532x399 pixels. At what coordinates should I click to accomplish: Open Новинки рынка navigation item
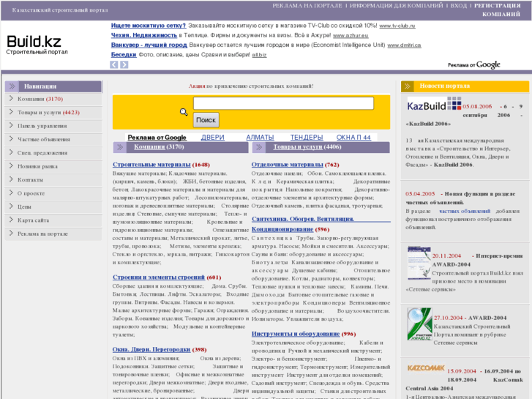37,166
